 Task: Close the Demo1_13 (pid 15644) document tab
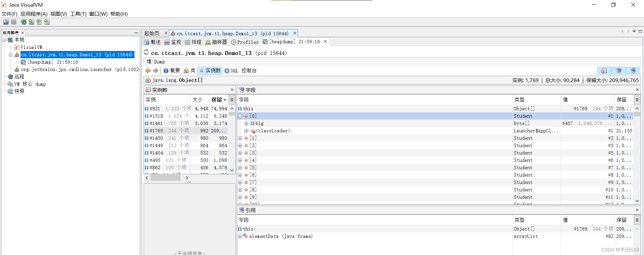point(295,33)
